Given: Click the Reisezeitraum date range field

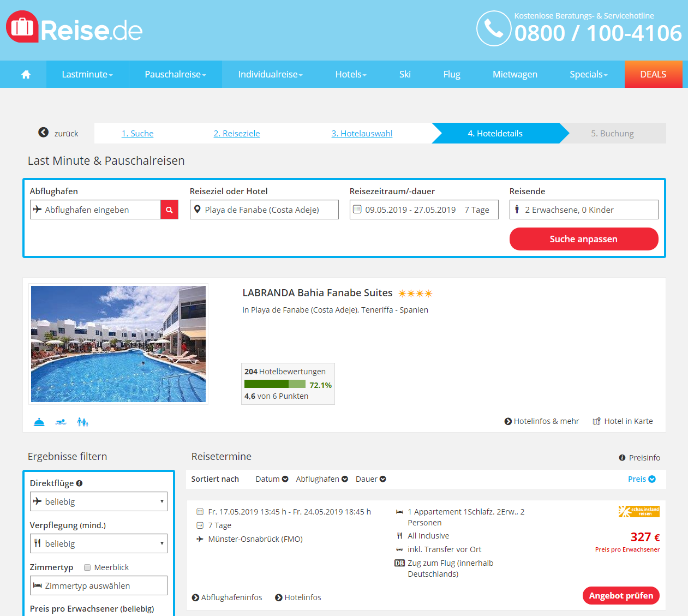Looking at the screenshot, I should coord(424,210).
